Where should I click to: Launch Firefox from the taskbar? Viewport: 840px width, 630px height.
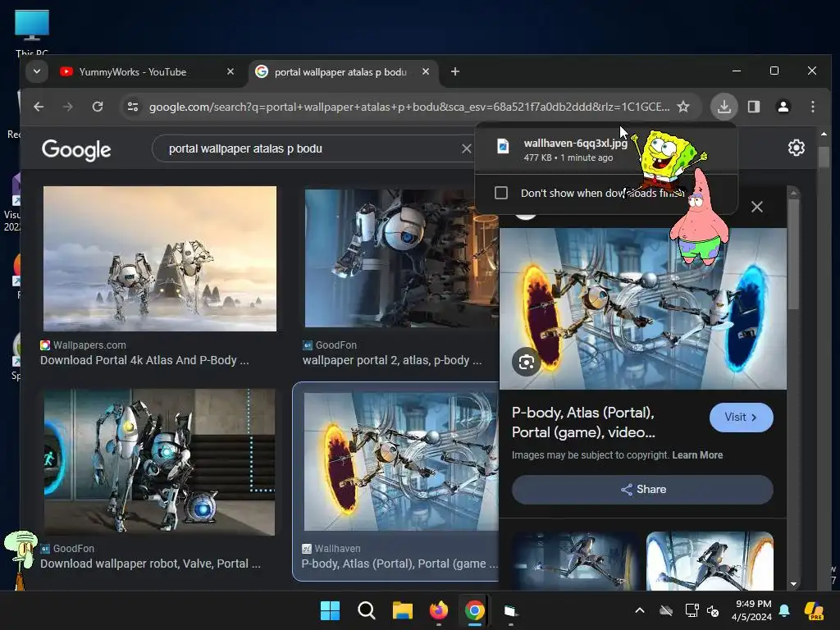click(439, 610)
